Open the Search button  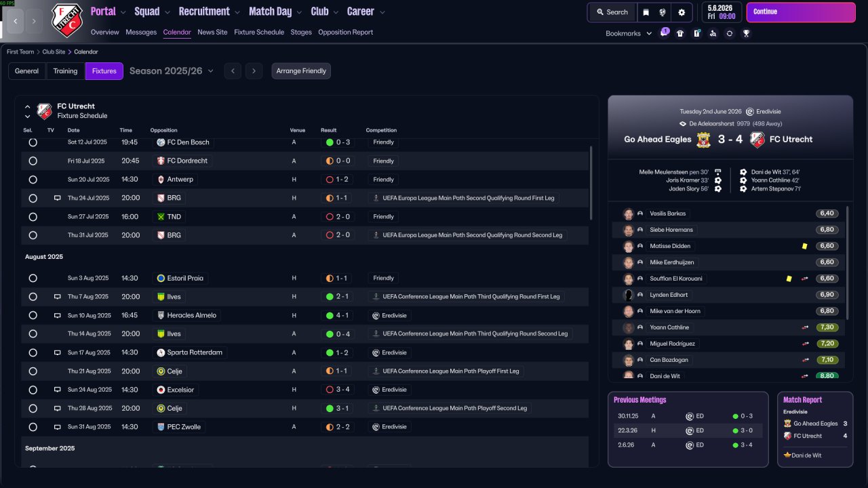612,12
